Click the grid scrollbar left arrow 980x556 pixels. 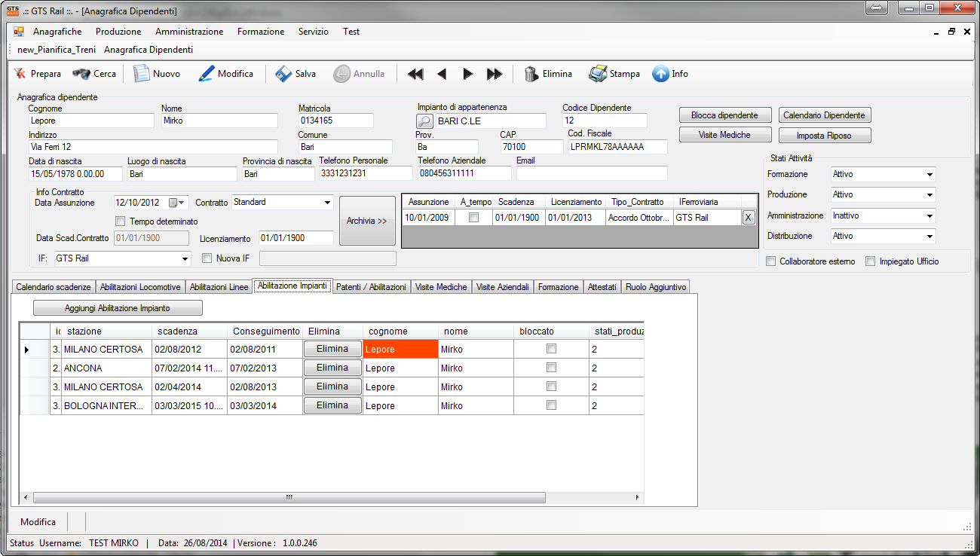[x=25, y=498]
